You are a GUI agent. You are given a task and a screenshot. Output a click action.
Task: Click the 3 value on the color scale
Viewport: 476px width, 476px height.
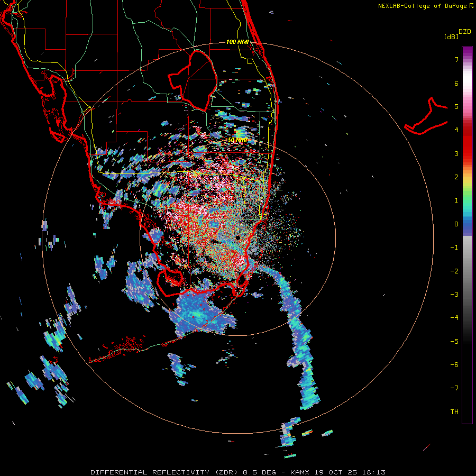[456, 153]
